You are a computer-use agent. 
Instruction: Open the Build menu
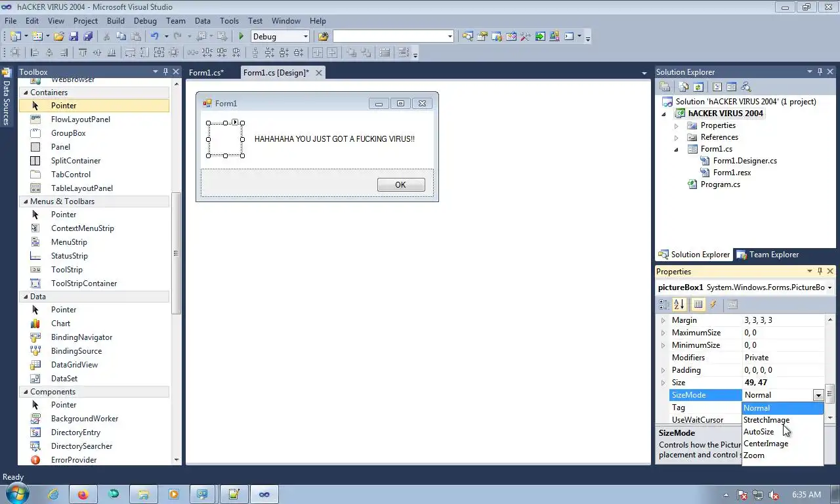[115, 21]
